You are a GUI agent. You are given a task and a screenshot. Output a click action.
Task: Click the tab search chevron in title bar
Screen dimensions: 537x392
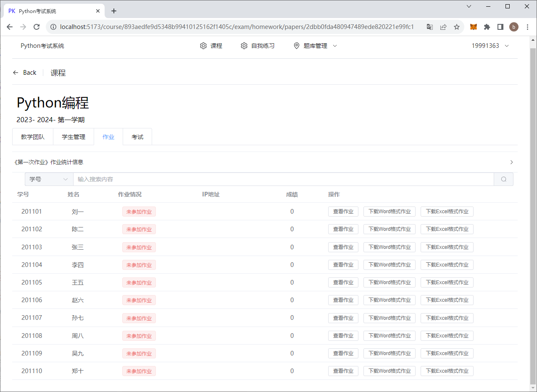[x=469, y=6]
